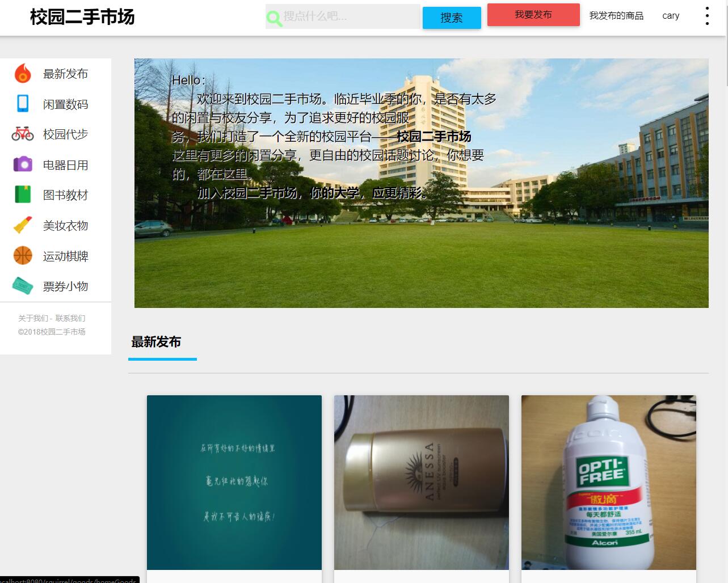This screenshot has height=583, width=728.
Task: Select the 最新发布 flame icon
Action: (x=23, y=73)
